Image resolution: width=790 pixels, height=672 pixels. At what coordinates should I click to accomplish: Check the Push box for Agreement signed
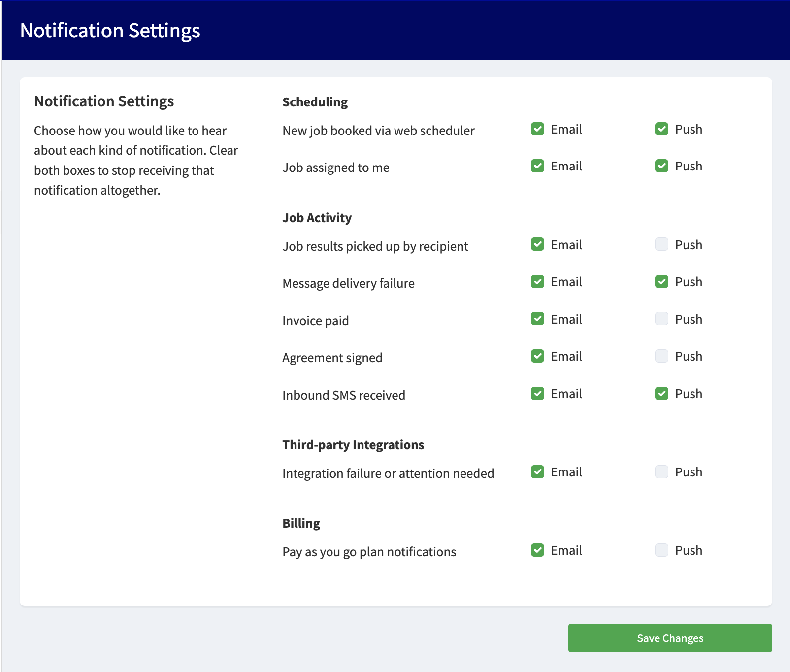click(661, 356)
